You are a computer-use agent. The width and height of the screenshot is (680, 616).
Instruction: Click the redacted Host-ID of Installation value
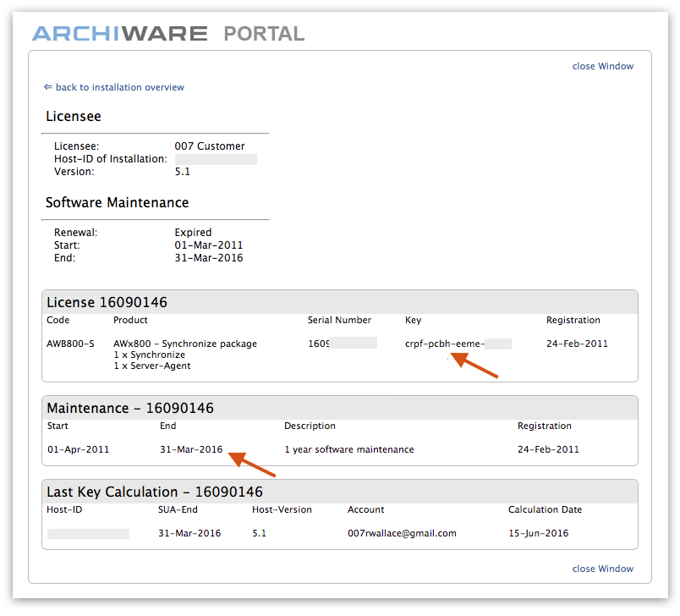pyautogui.click(x=216, y=159)
